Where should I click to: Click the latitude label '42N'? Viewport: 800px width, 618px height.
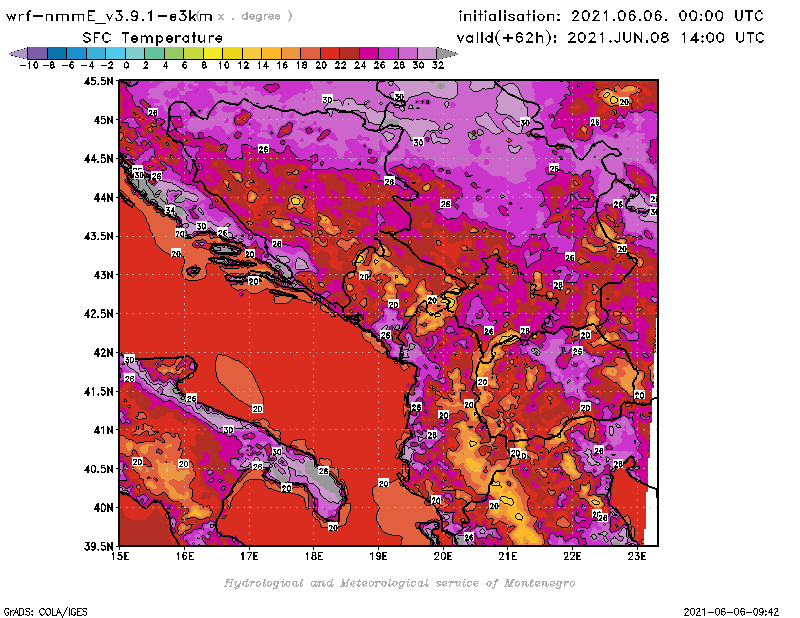pos(103,352)
